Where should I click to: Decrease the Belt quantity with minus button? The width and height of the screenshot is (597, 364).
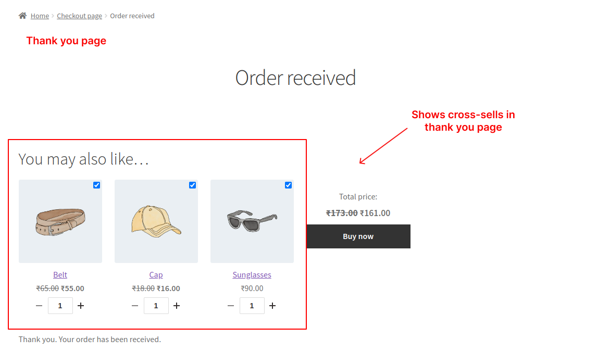pos(39,306)
